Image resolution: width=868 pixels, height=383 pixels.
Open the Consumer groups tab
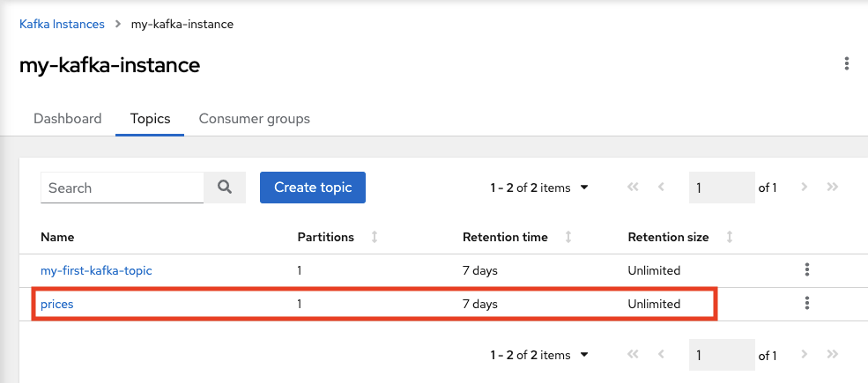coord(254,119)
